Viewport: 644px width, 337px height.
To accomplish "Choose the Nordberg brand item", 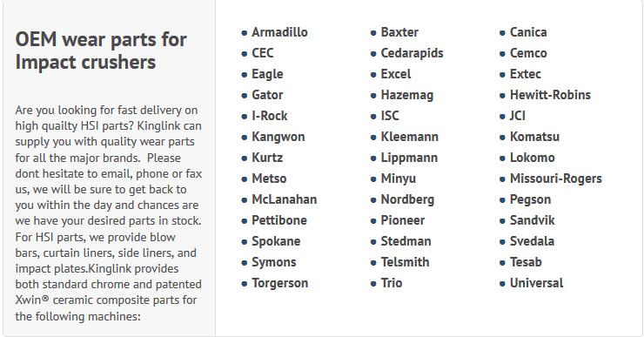I will coord(407,199).
